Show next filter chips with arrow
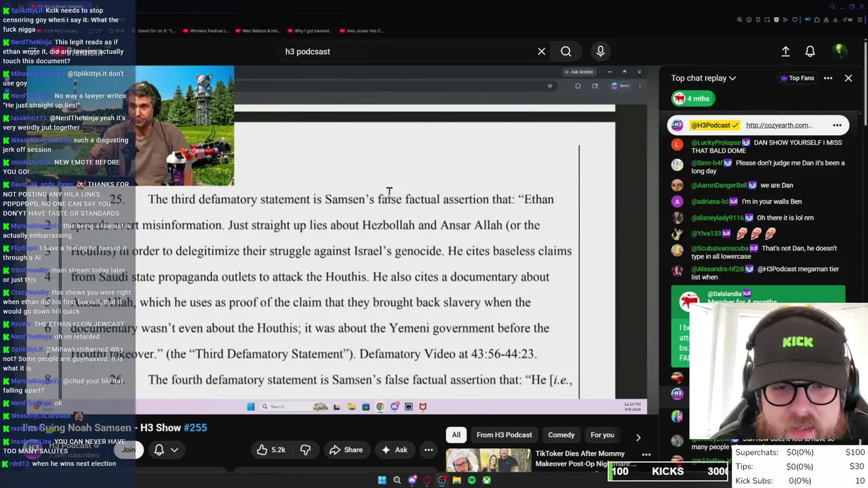The height and width of the screenshot is (488, 868). pos(637,437)
